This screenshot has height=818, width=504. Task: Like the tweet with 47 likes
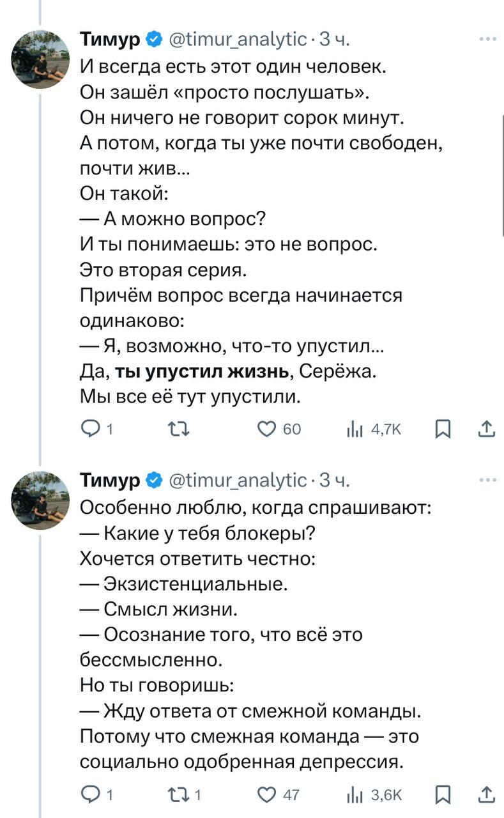(266, 794)
